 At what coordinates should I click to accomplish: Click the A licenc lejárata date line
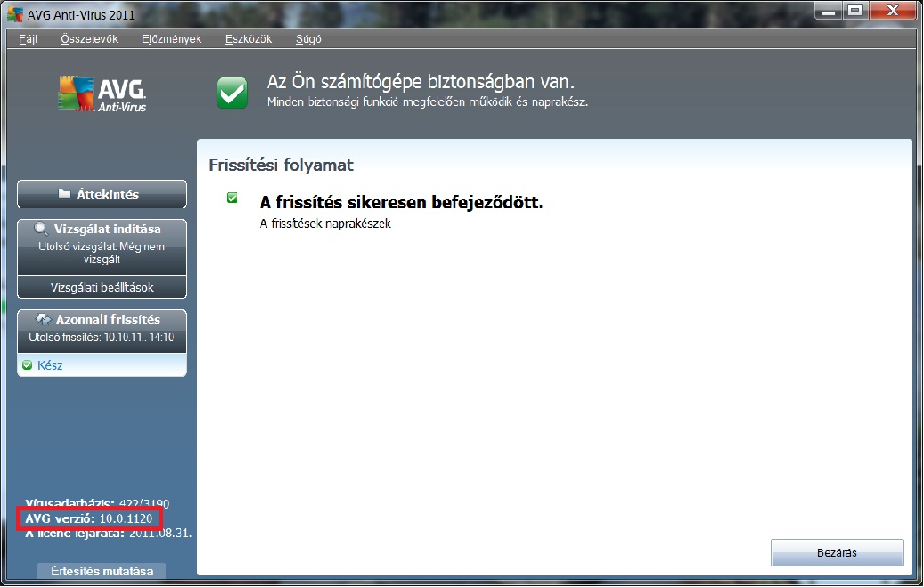click(x=109, y=533)
